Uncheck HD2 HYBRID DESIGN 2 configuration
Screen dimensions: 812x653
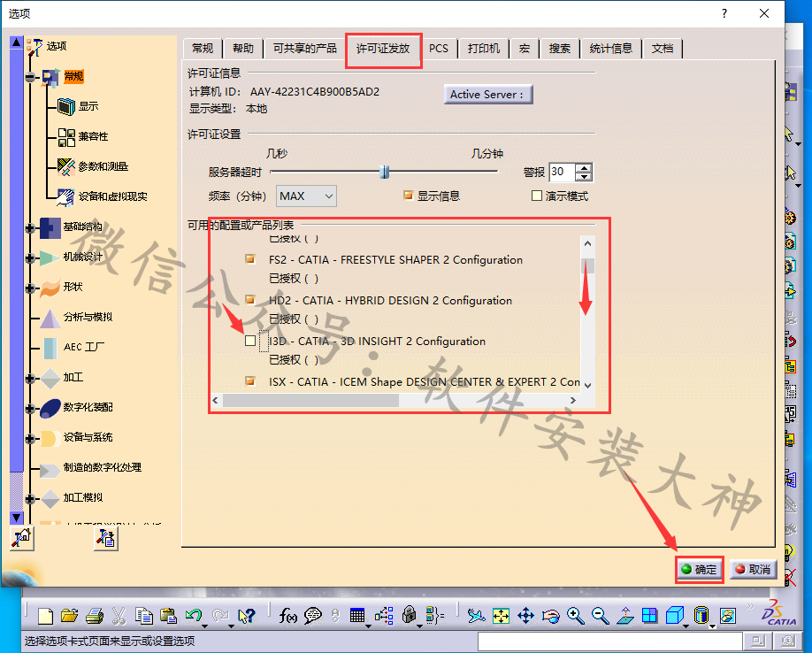pyautogui.click(x=250, y=300)
